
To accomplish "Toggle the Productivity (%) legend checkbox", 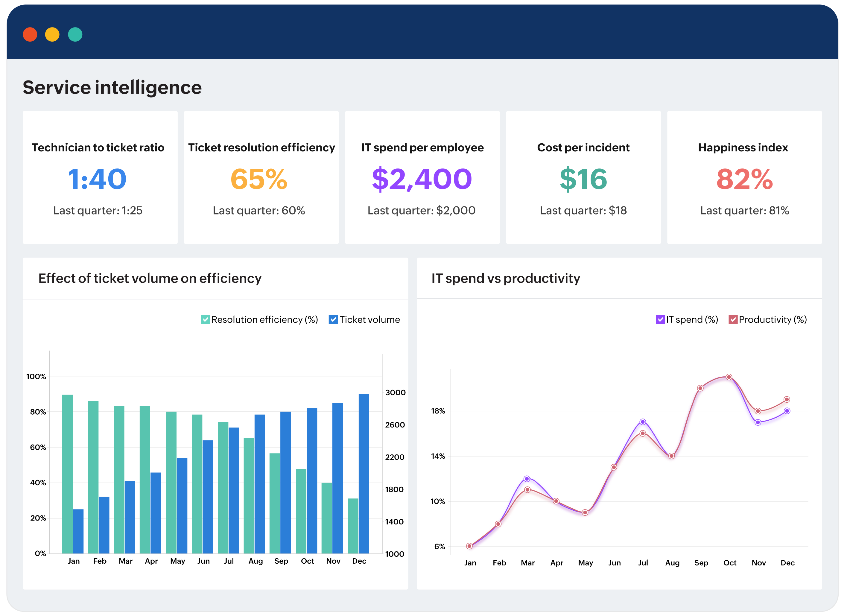I will pyautogui.click(x=732, y=320).
